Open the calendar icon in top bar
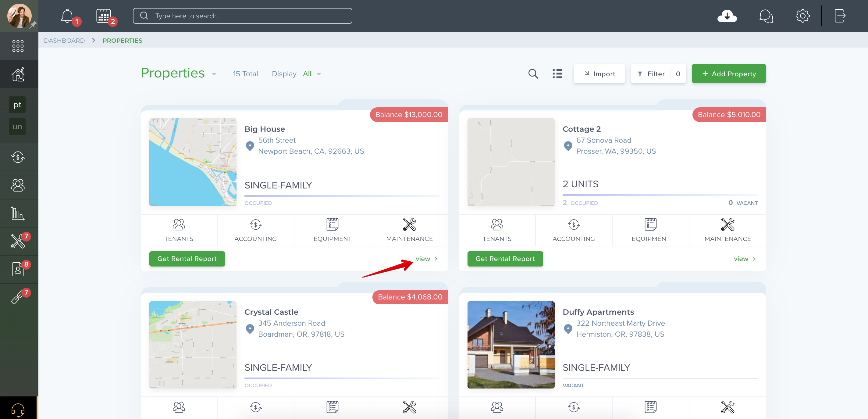 pyautogui.click(x=104, y=16)
